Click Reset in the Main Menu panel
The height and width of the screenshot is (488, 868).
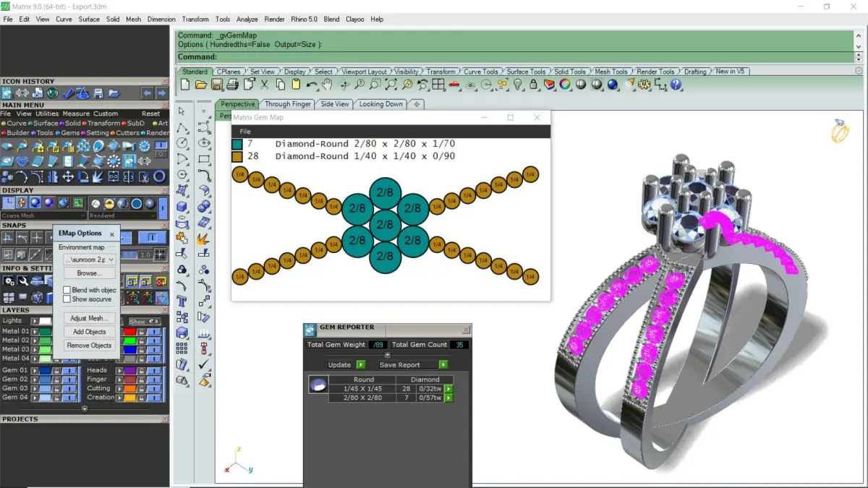point(150,114)
